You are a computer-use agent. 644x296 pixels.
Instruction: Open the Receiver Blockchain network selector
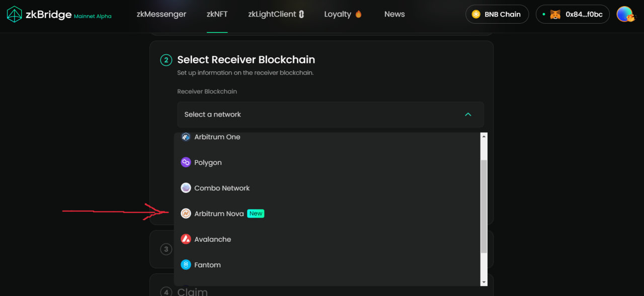pos(330,114)
